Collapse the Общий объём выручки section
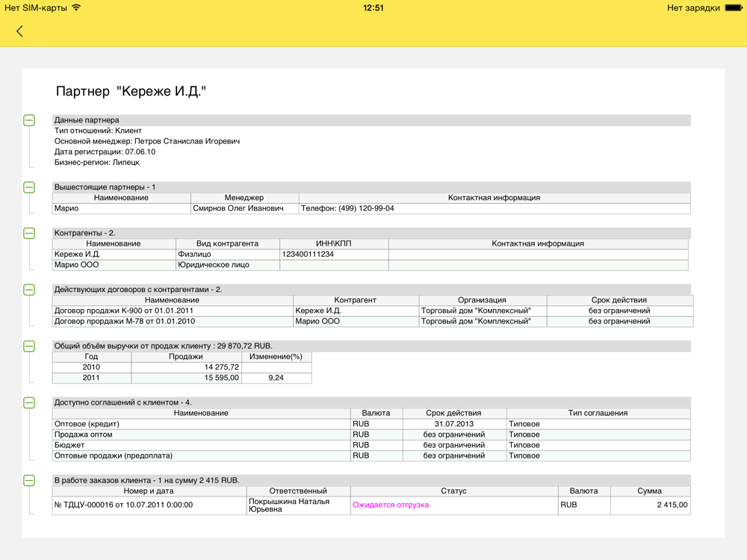Viewport: 747px width, 560px height. [29, 346]
